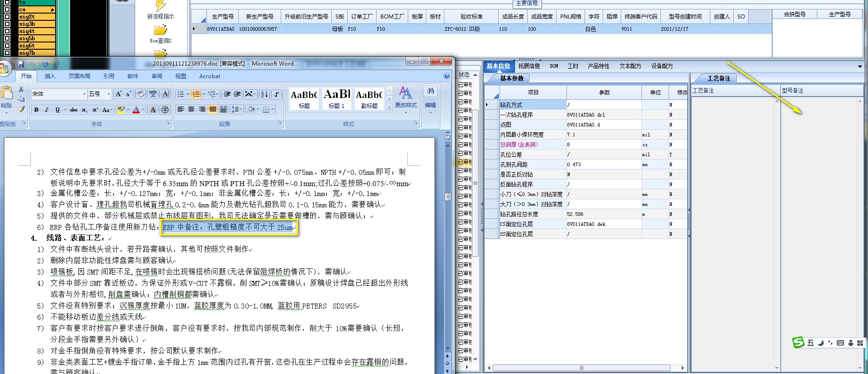Click the Character Border icon
The width and height of the screenshot is (868, 374).
(165, 94)
